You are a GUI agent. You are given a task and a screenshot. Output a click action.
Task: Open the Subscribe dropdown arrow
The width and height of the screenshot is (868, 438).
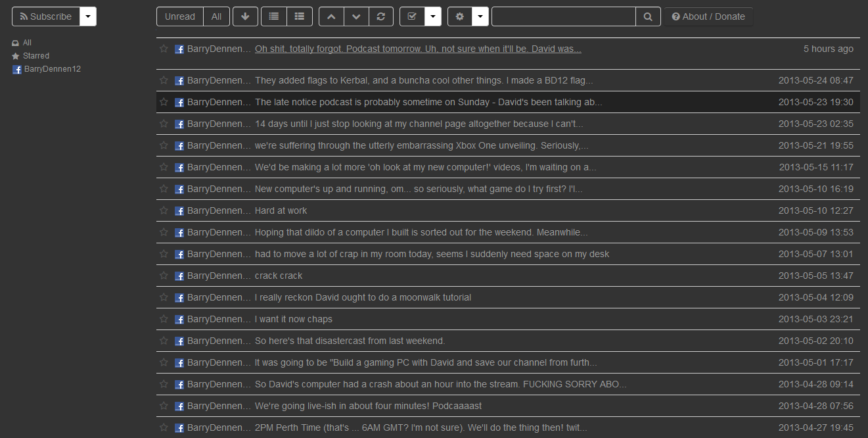point(88,16)
